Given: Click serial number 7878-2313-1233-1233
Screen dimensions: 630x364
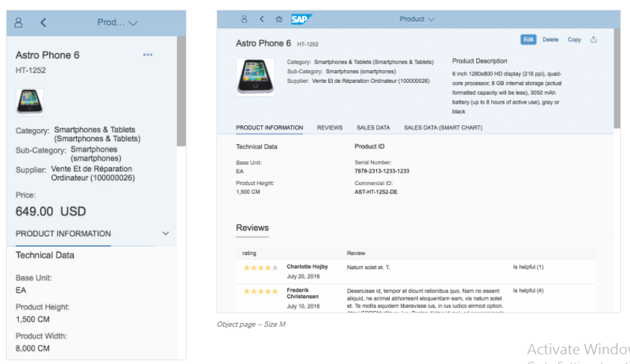Looking at the screenshot, I should click(x=381, y=171).
